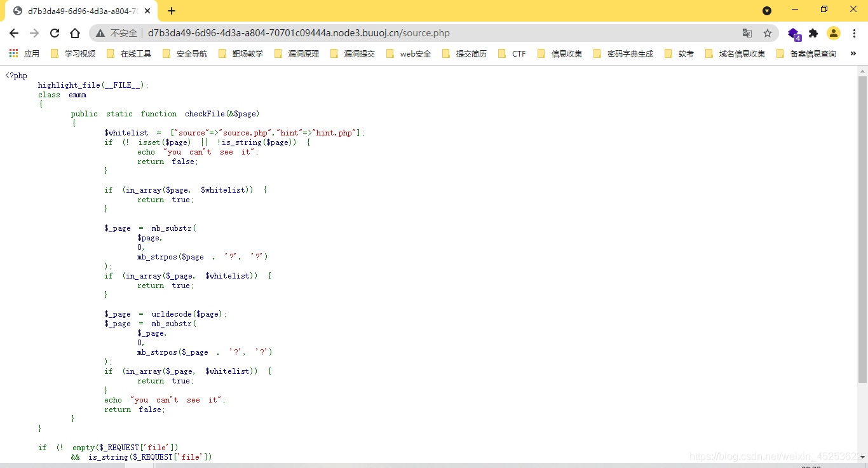
Task: Click the $whitelist array definition line
Action: 234,133
